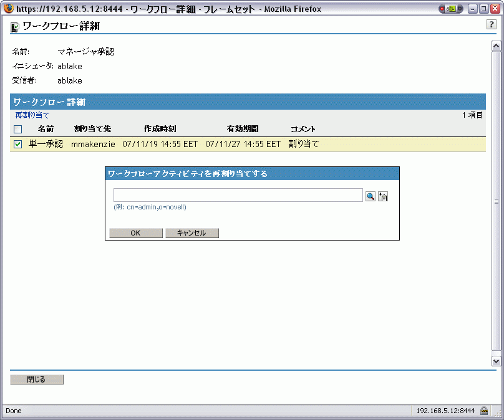Click the example text cn=admin,o=novell
Image resolution: width=504 pixels, height=420 pixels.
pyautogui.click(x=156, y=207)
